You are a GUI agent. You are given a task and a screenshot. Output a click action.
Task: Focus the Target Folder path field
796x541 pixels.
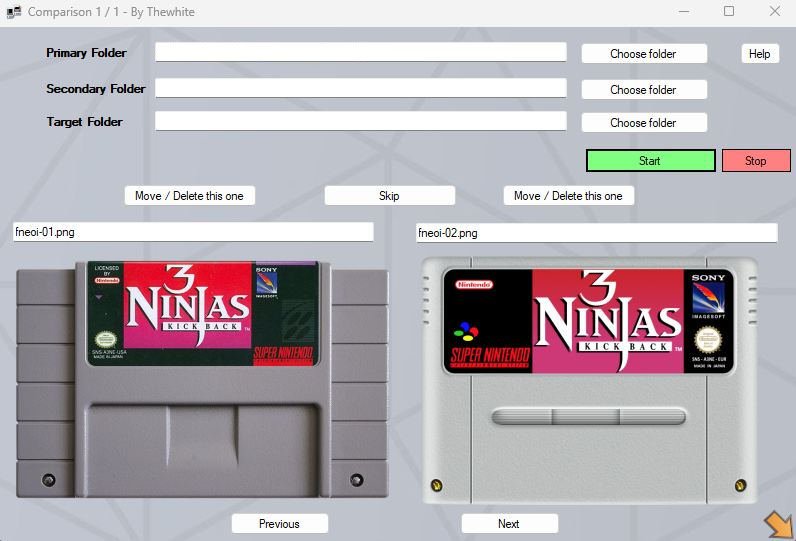coord(360,121)
